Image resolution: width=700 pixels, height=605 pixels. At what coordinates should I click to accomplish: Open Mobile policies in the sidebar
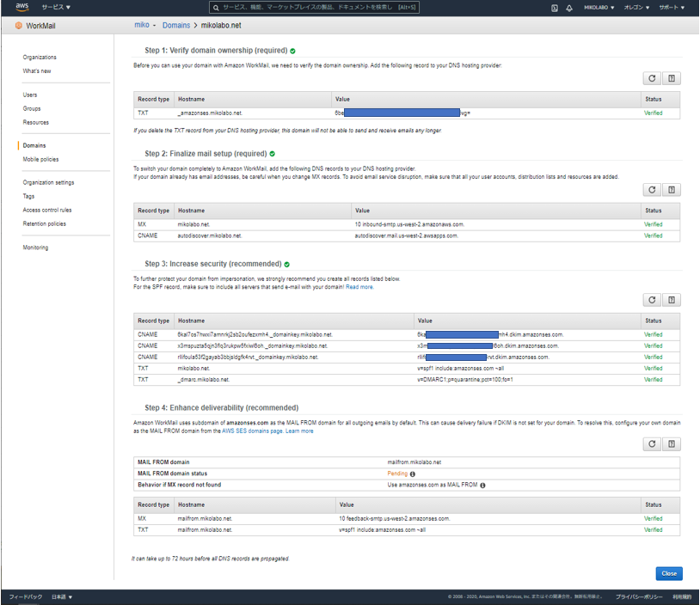pos(40,159)
